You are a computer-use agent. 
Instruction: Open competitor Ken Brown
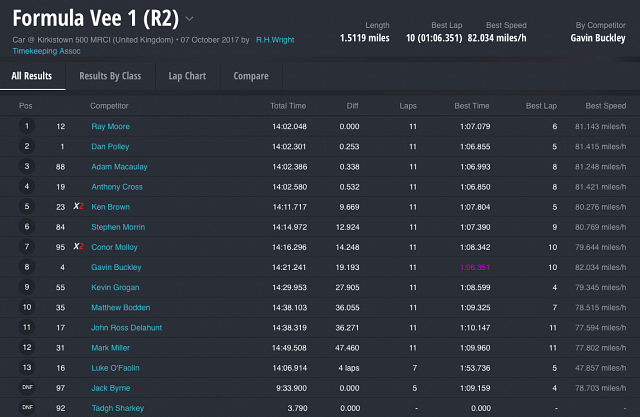tap(111, 207)
